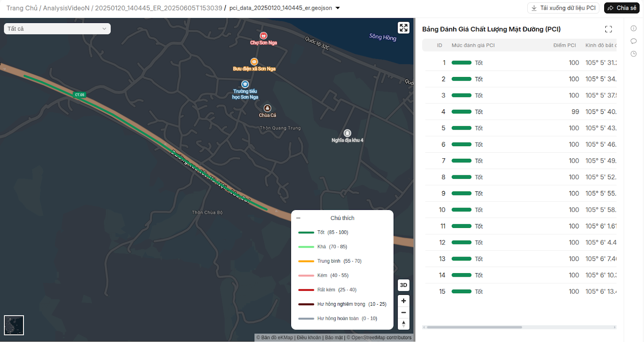Viewport: 644px width, 342px height.
Task: Click the Thôn Quang Trung map label
Action: [x=280, y=128]
